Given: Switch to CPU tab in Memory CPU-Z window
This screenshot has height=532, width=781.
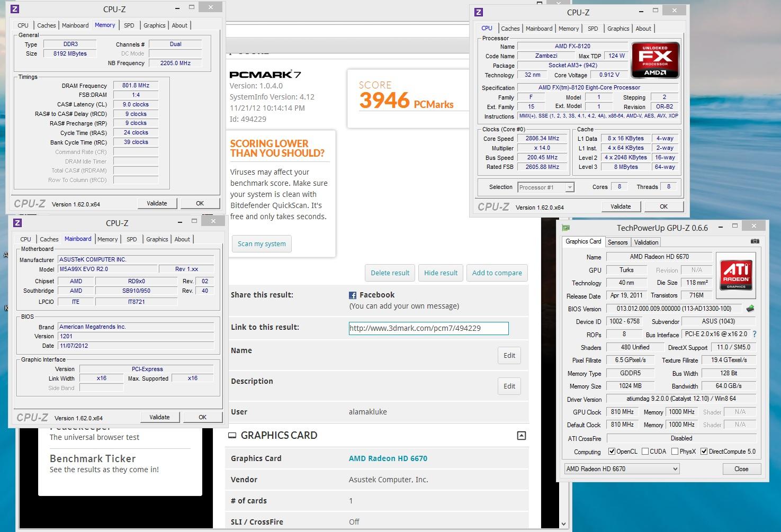Looking at the screenshot, I should pos(23,25).
